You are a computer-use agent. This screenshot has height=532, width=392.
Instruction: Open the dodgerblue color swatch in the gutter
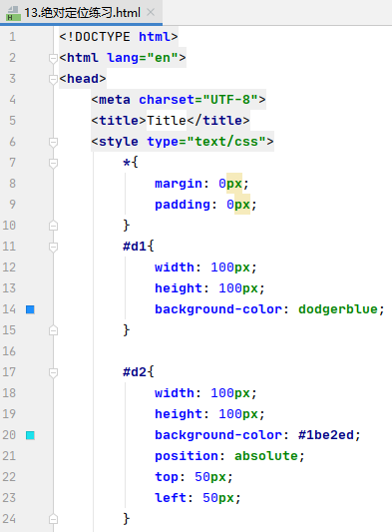coord(30,309)
